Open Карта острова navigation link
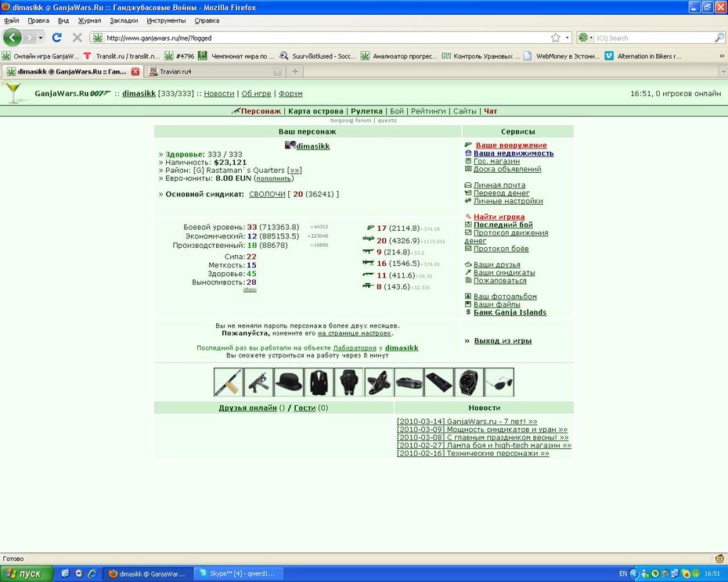728x582 pixels. click(315, 111)
